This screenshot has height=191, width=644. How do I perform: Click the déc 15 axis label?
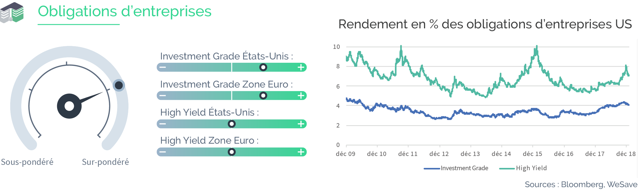pos(532,154)
